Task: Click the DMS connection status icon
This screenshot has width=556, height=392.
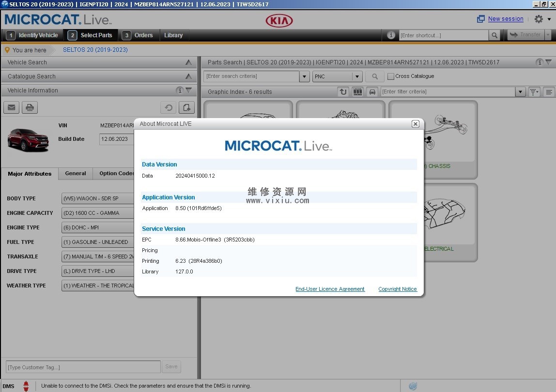Action: [x=26, y=386]
